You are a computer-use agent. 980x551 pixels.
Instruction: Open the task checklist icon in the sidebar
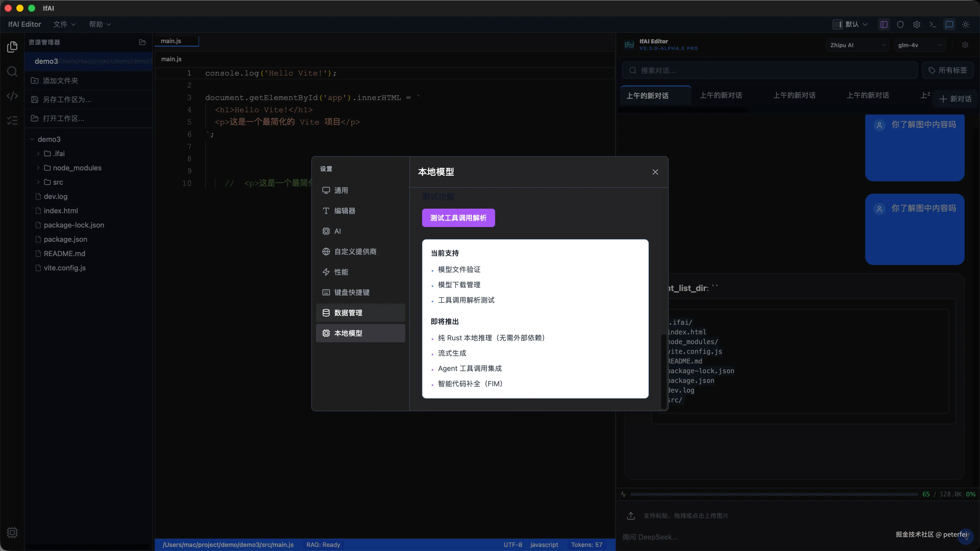[12, 121]
